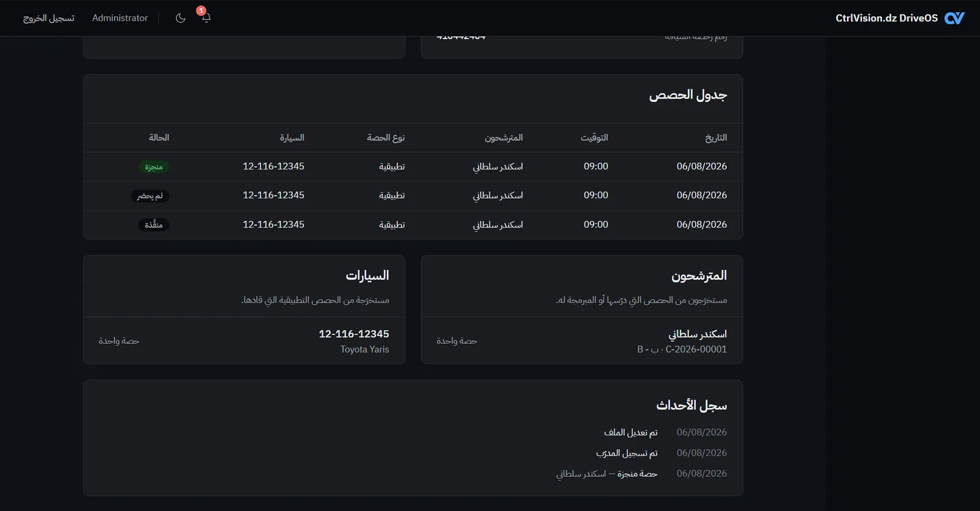Click the منجزة status badge
Screen dimensions: 980x511
[x=154, y=166]
